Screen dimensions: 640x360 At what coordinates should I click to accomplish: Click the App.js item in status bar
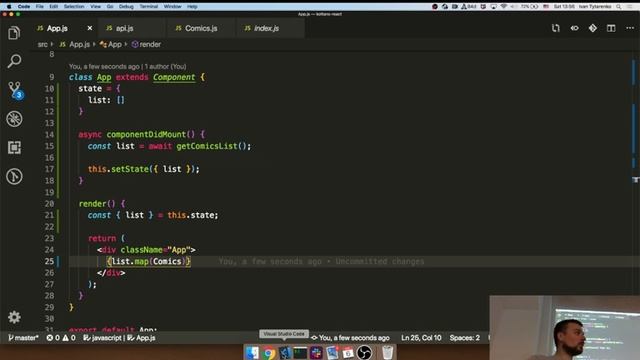[141, 338]
